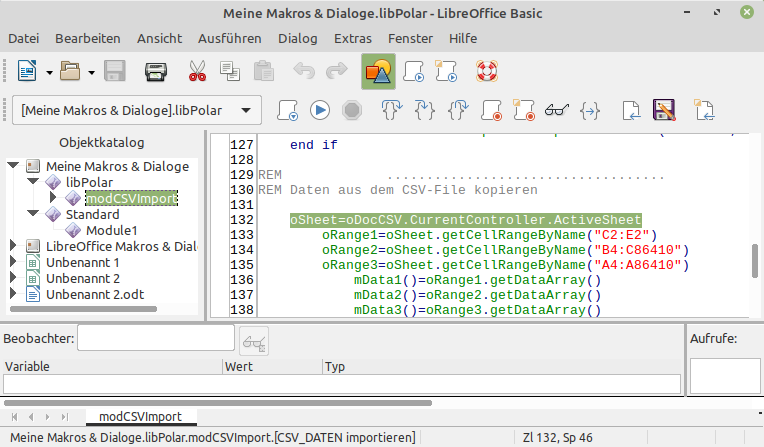Click the New document icon
This screenshot has width=764, height=447.
(27, 72)
